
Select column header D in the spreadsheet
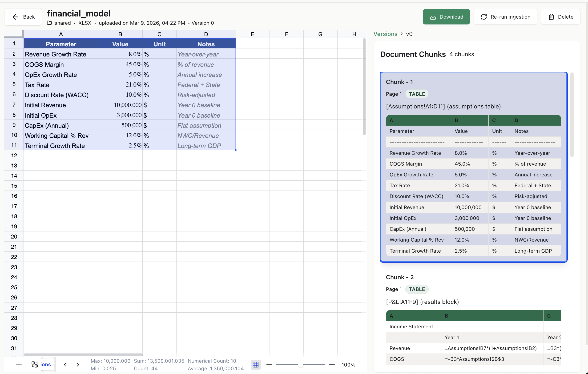point(206,34)
